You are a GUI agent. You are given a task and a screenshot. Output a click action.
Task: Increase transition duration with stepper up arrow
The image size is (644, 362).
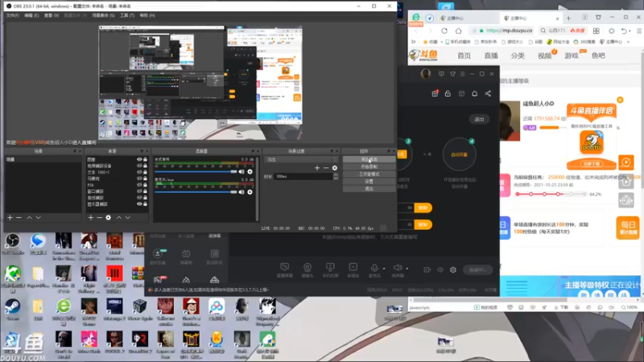click(x=336, y=175)
